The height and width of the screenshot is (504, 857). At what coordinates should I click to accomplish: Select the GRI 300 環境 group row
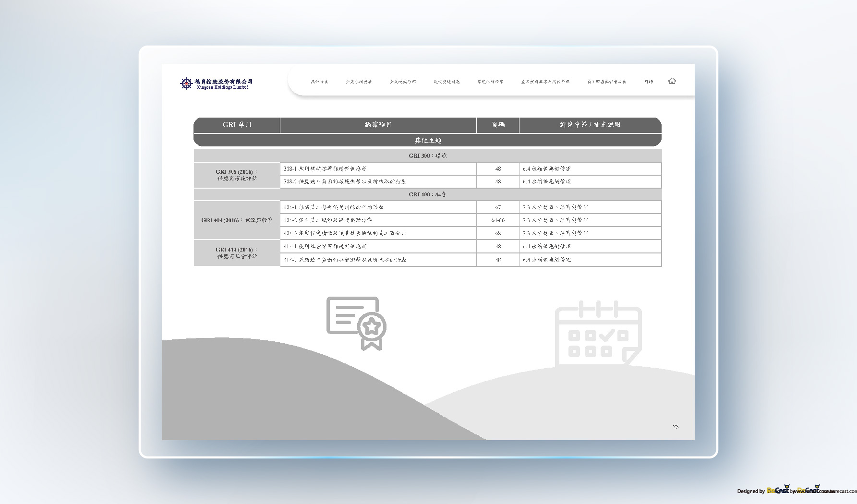tap(427, 156)
